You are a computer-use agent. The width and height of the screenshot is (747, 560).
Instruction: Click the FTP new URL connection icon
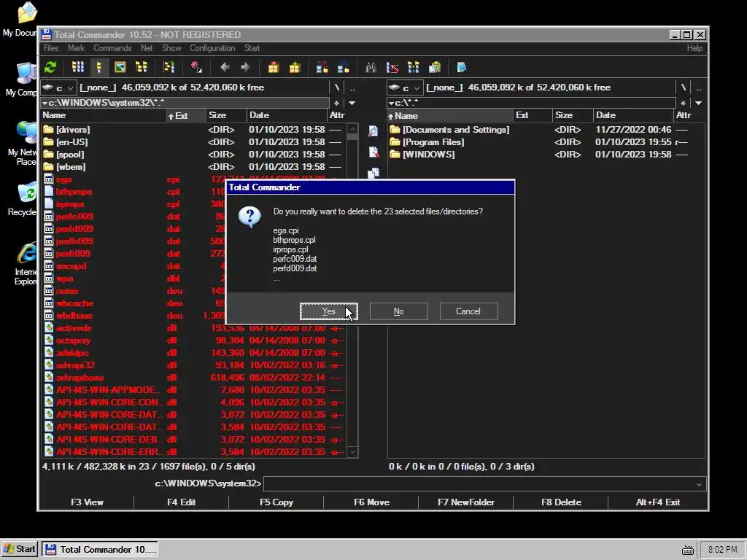[x=343, y=67]
